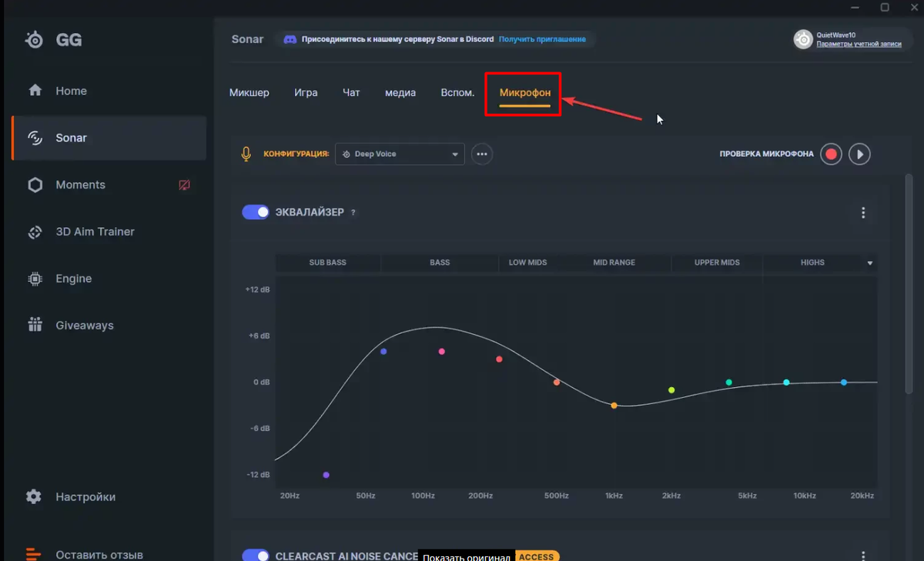Toggle the Эквалайзер switch
This screenshot has height=561, width=924.
click(256, 212)
